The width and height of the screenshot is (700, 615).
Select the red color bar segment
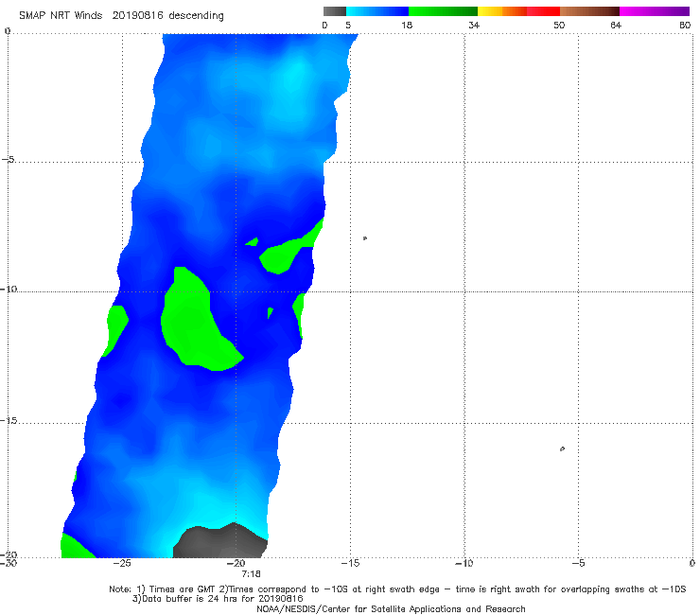543,11
